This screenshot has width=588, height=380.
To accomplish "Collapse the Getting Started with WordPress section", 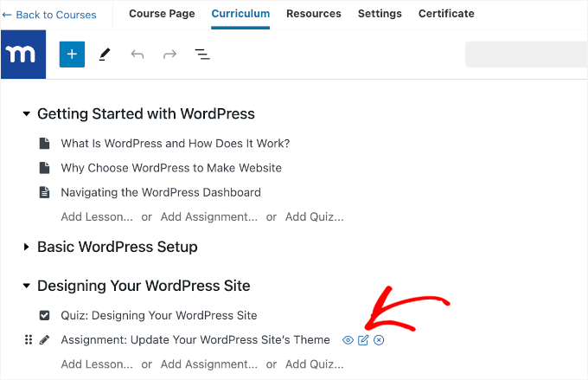I will pos(27,114).
